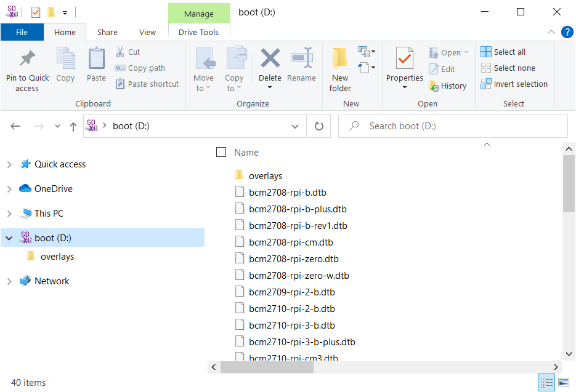The image size is (576, 392).
Task: Select the overlays folder in the file list
Action: 266,176
